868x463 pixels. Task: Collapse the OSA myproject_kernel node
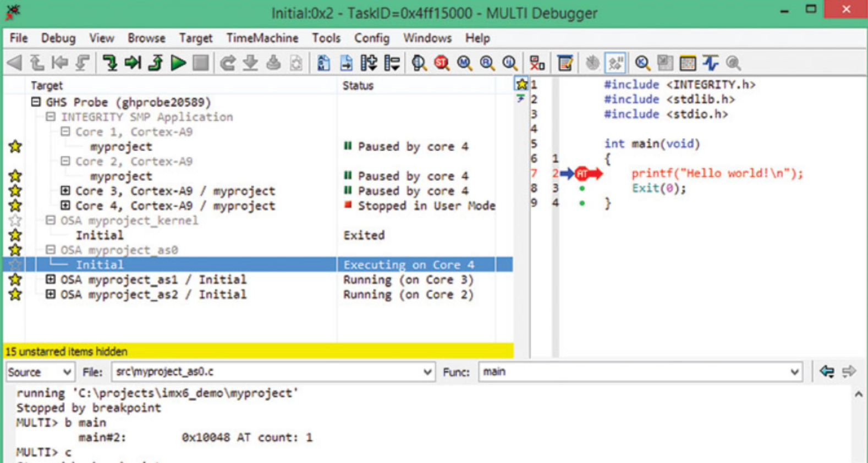tap(51, 221)
